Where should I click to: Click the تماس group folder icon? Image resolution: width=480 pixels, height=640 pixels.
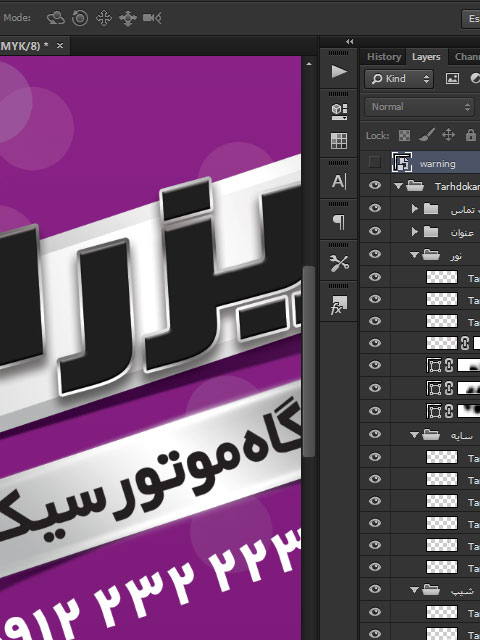(431, 209)
